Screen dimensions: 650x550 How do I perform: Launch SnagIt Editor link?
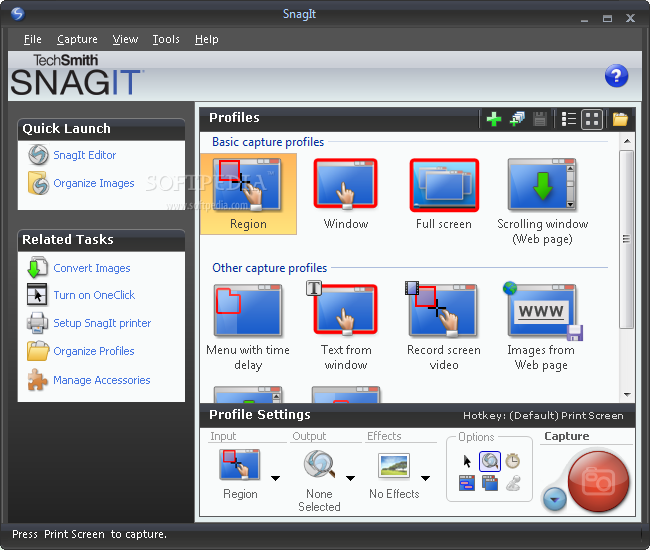coord(85,155)
